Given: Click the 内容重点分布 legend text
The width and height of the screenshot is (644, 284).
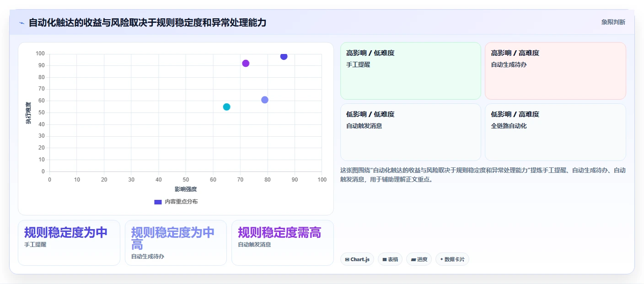Looking at the screenshot, I should pos(181,202).
